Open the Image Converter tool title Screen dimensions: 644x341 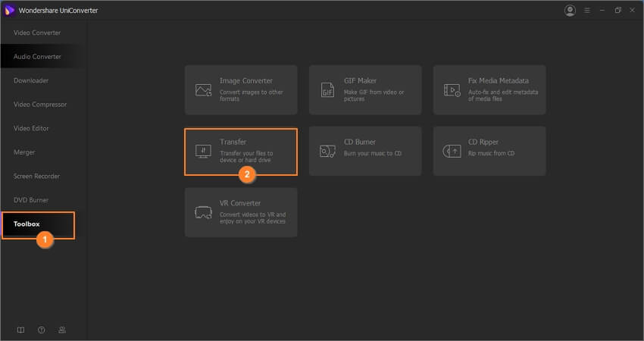point(246,81)
